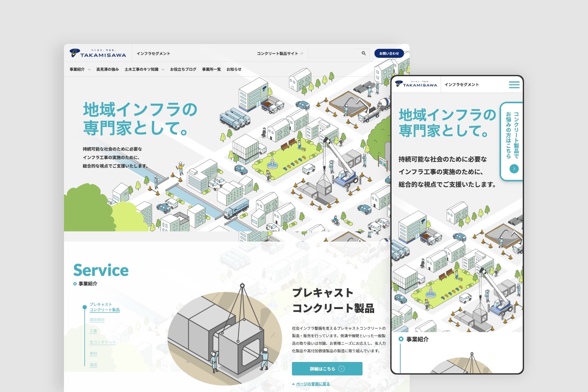Select 建設資材 in the service list
Screen dimensions: 588x392
click(x=97, y=320)
